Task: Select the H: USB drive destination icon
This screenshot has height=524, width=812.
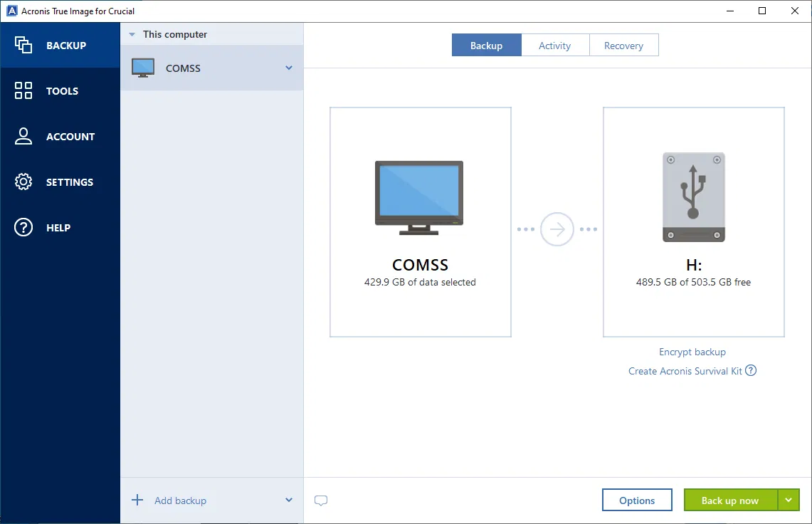Action: point(693,197)
